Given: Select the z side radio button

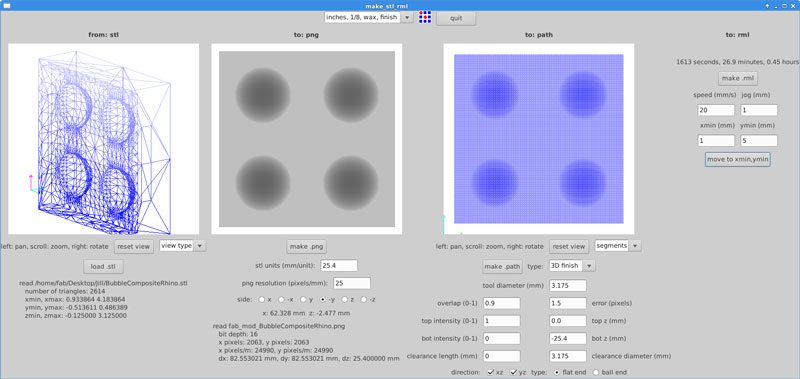Looking at the screenshot, I should tap(344, 299).
